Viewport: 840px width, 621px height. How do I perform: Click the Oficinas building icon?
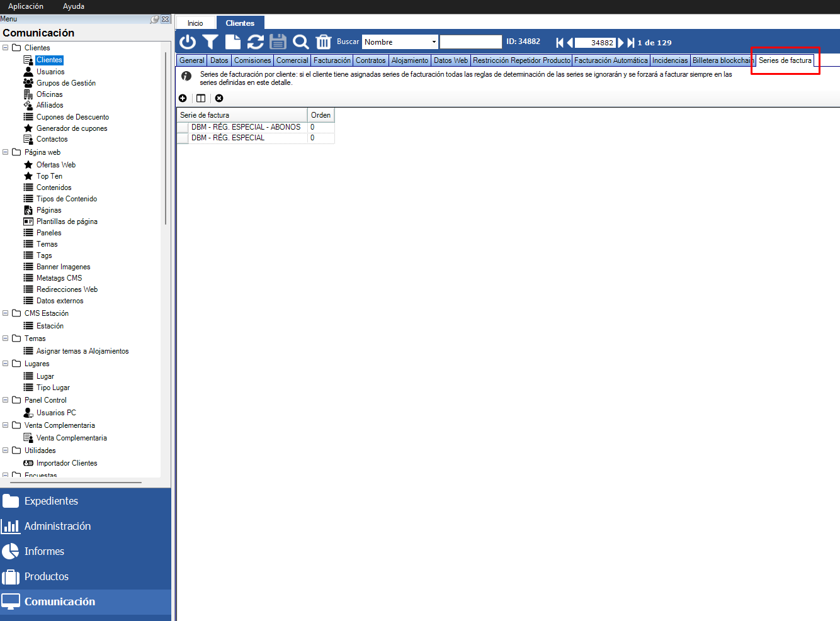tap(28, 94)
